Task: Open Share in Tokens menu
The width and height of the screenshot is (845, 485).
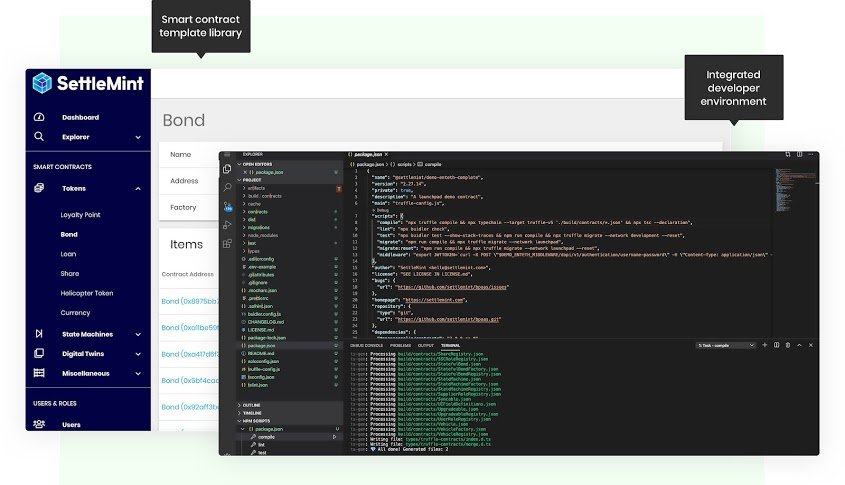Action: tap(70, 273)
